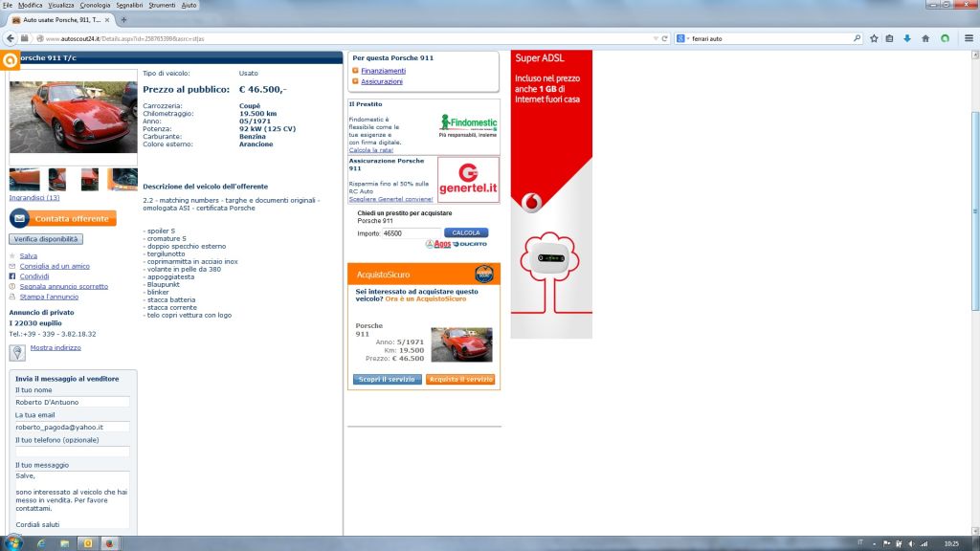This screenshot has width=980, height=551.
Task: Click the Calcola la rata link
Action: (x=371, y=150)
